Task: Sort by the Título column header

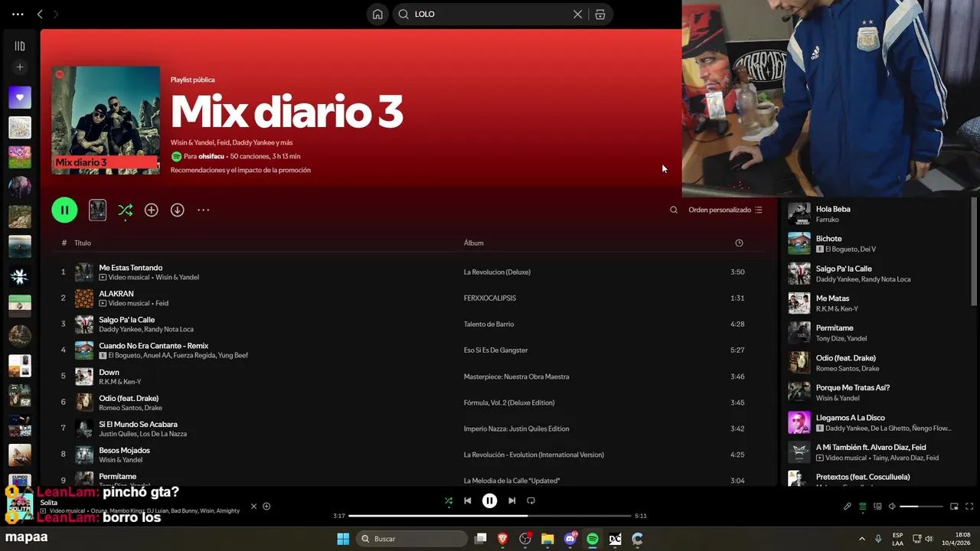Action: pyautogui.click(x=83, y=243)
